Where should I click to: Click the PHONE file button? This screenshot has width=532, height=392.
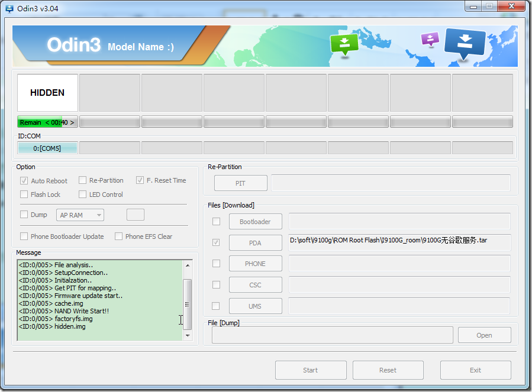point(256,264)
